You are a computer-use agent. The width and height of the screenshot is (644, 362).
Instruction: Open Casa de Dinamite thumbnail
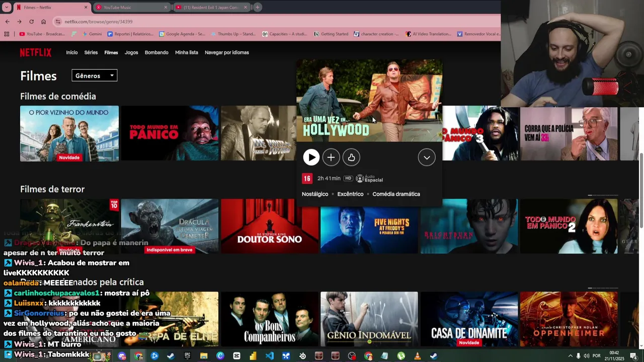pyautogui.click(x=469, y=319)
